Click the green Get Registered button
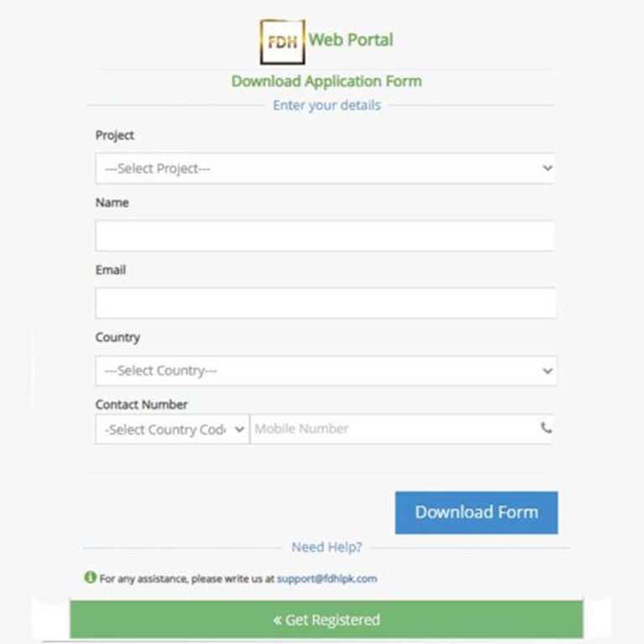 (x=326, y=620)
